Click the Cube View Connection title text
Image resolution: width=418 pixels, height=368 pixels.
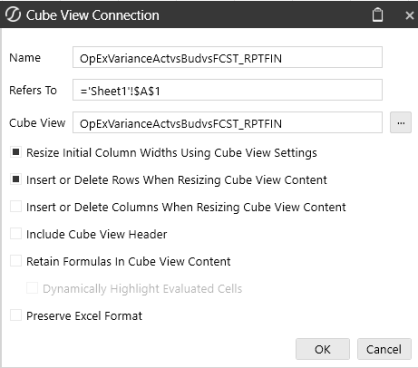point(93,15)
